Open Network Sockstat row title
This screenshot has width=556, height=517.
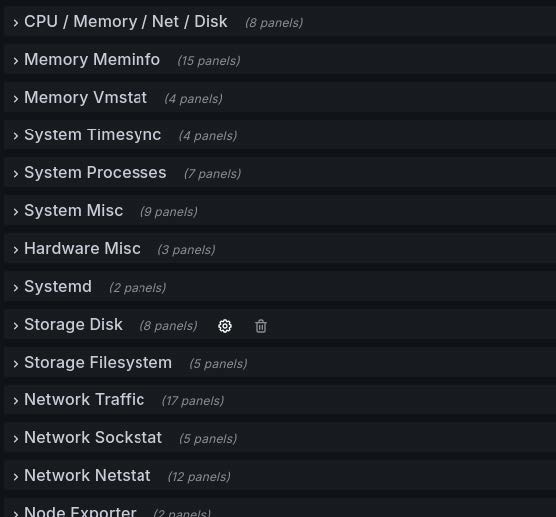pos(93,437)
